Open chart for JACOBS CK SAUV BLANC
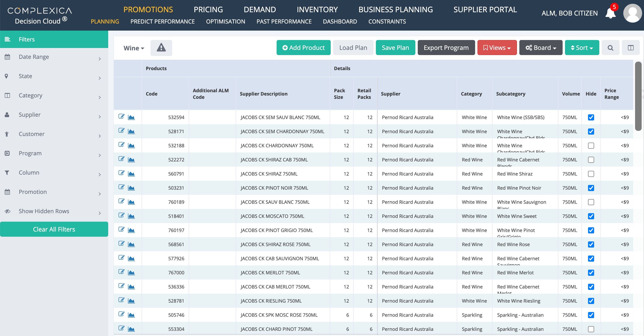 coord(131,202)
